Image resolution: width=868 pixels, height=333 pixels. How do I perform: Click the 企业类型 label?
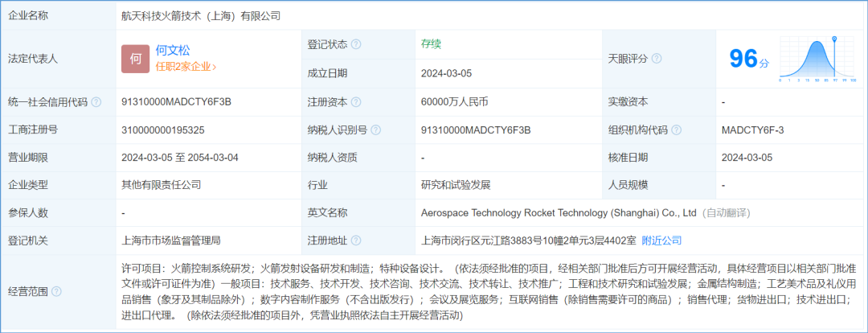[x=28, y=185]
